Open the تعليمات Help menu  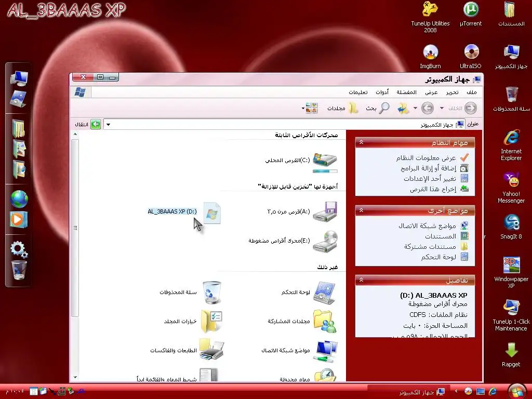tap(358, 92)
